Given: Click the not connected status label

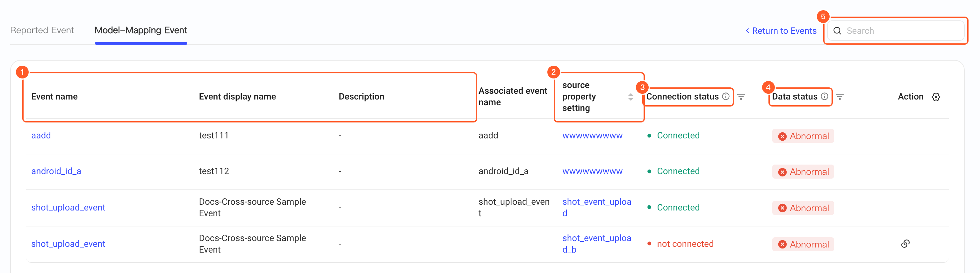Looking at the screenshot, I should [685, 244].
